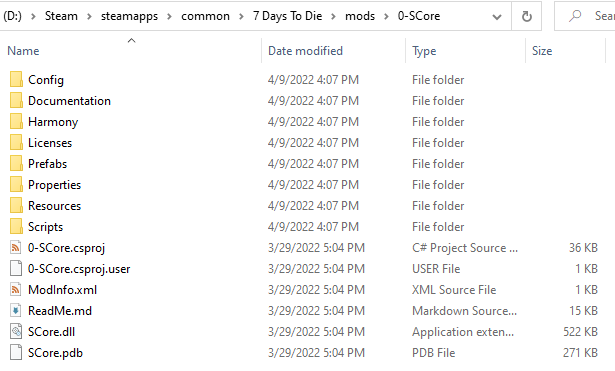Image resolution: width=615 pixels, height=371 pixels.
Task: Navigate to the Steam breadcrumb folder
Action: (61, 16)
